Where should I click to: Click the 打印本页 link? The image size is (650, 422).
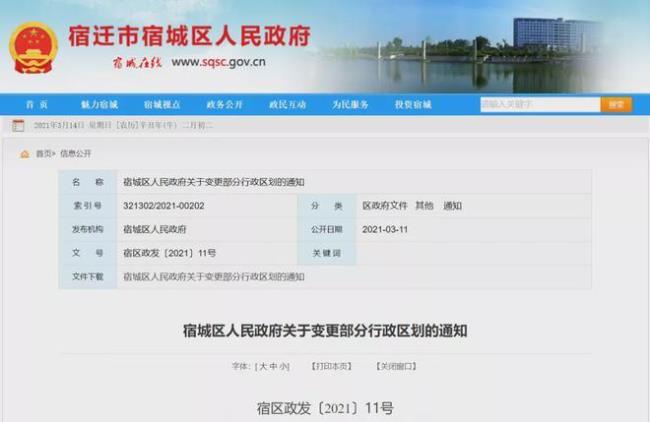pyautogui.click(x=332, y=366)
